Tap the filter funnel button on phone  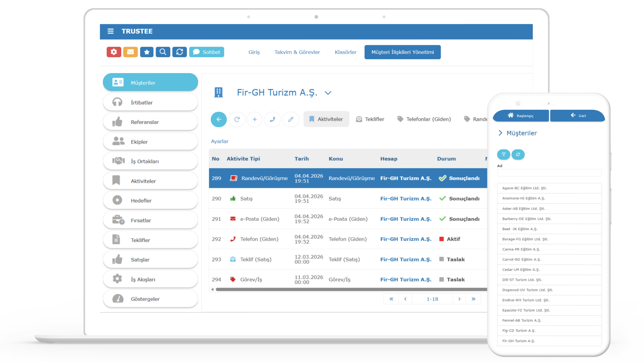(503, 154)
